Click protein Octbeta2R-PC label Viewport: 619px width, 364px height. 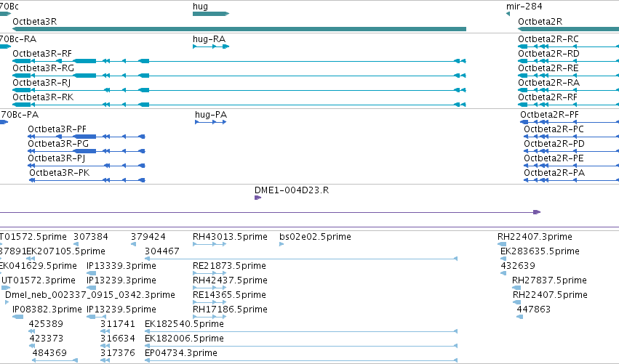(x=554, y=129)
